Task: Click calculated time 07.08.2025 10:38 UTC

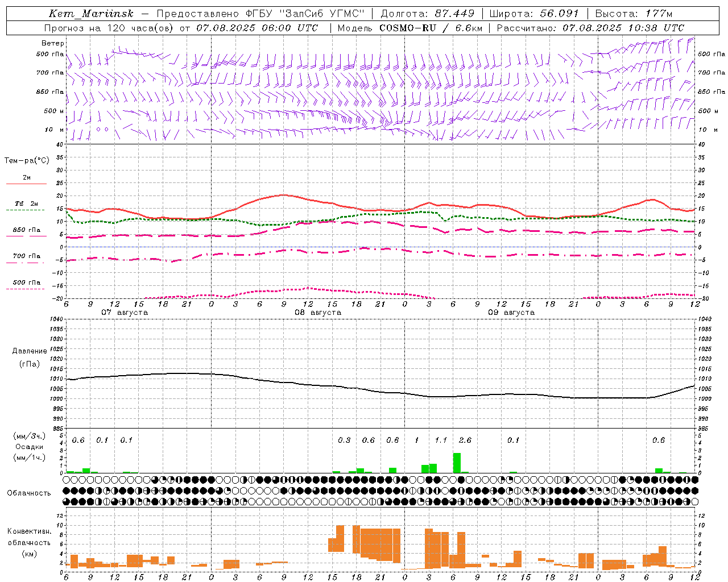Action: [623, 28]
